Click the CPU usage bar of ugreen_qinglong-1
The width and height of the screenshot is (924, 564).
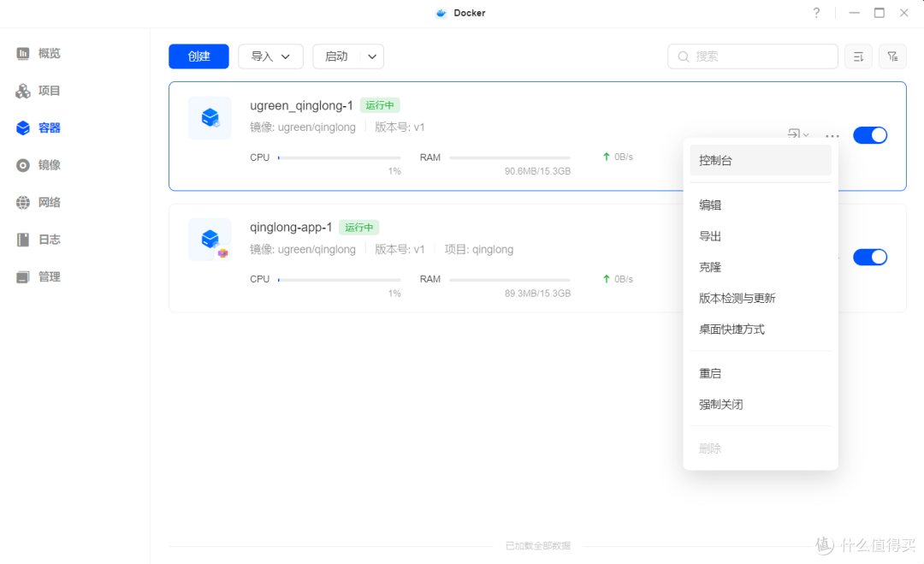[339, 158]
